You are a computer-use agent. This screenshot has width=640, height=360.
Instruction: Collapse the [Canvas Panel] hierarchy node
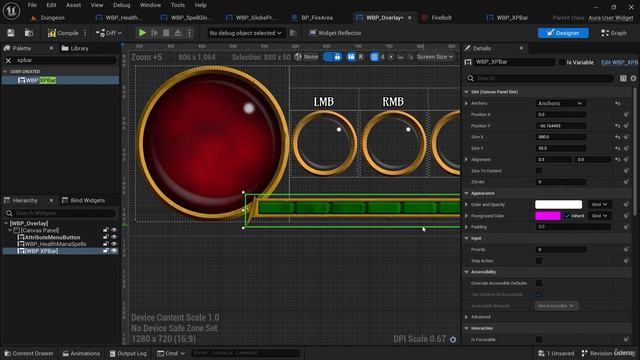pyautogui.click(x=10, y=231)
